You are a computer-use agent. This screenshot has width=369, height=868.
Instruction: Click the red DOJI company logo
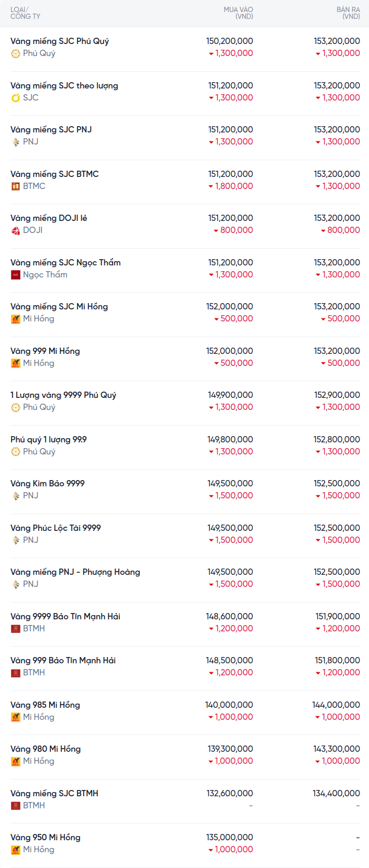click(16, 230)
